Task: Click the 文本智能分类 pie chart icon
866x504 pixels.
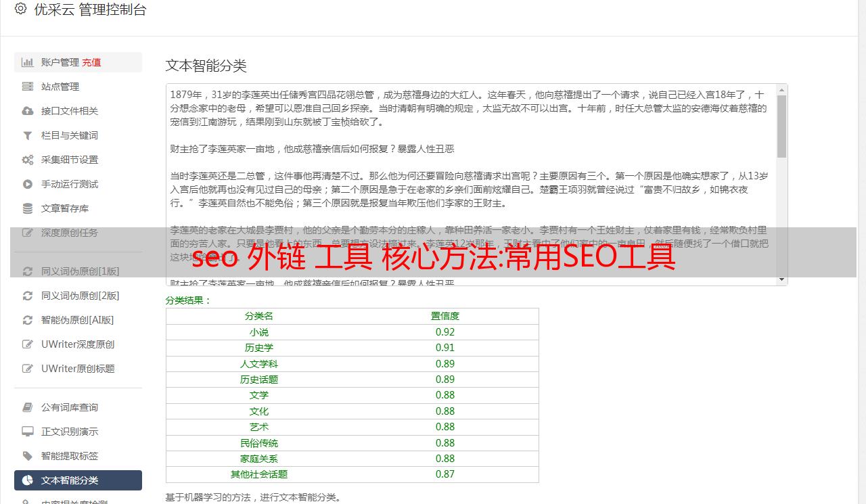Action: [26, 480]
